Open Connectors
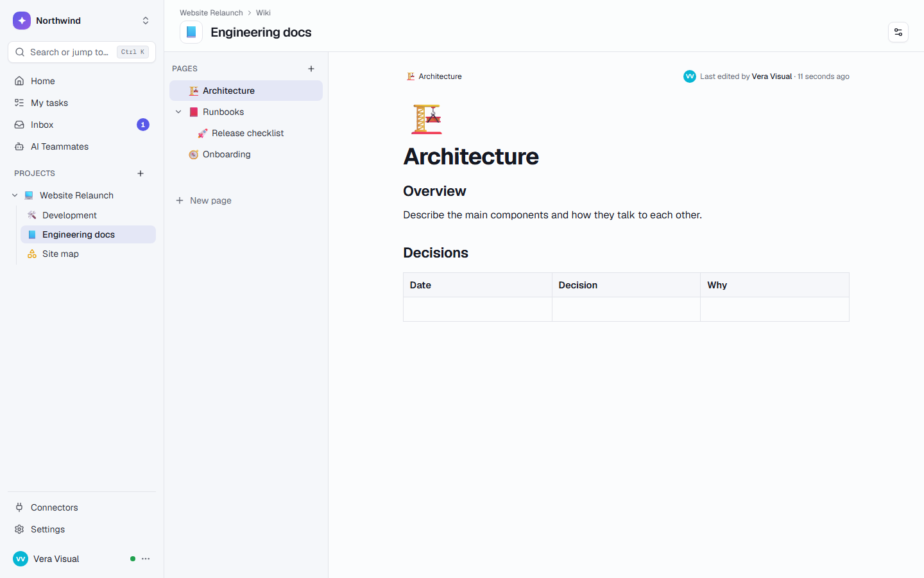924x578 pixels. click(81, 507)
